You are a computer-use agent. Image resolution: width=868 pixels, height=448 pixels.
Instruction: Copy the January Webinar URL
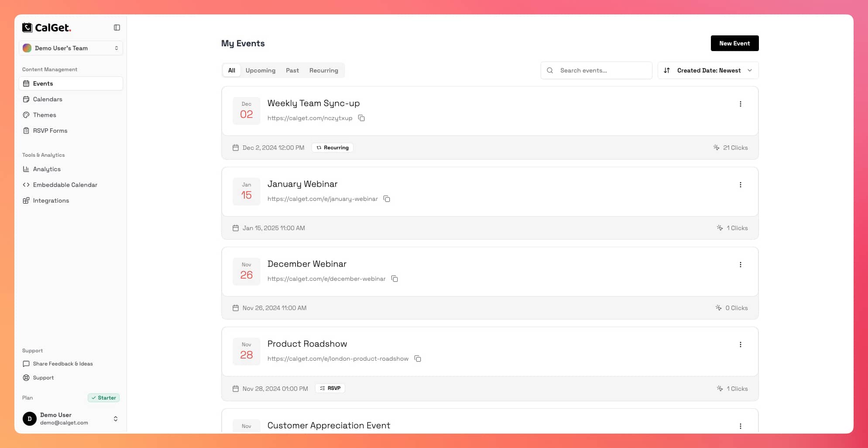[x=387, y=199]
